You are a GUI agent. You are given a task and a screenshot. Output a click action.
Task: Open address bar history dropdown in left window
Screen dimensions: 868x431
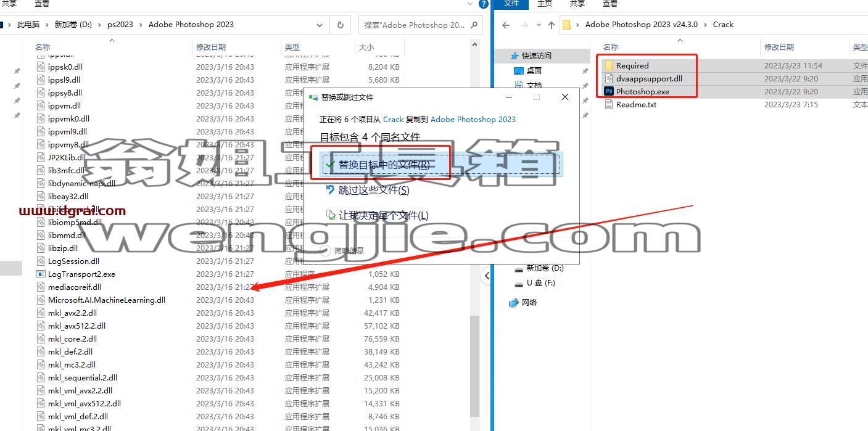[320, 25]
